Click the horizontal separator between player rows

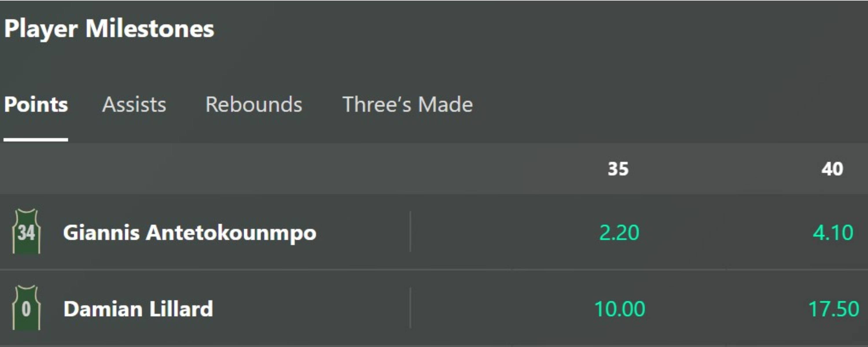[434, 270]
